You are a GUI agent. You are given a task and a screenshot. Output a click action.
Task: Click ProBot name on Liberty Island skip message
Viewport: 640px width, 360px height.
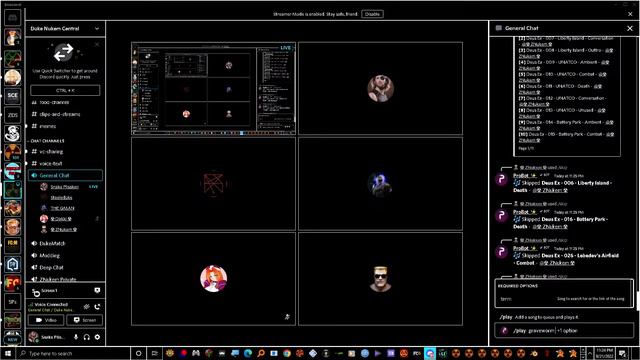[x=520, y=176]
